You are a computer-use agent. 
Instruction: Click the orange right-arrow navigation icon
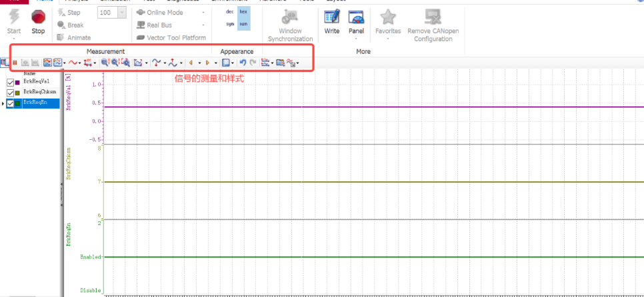coord(207,63)
